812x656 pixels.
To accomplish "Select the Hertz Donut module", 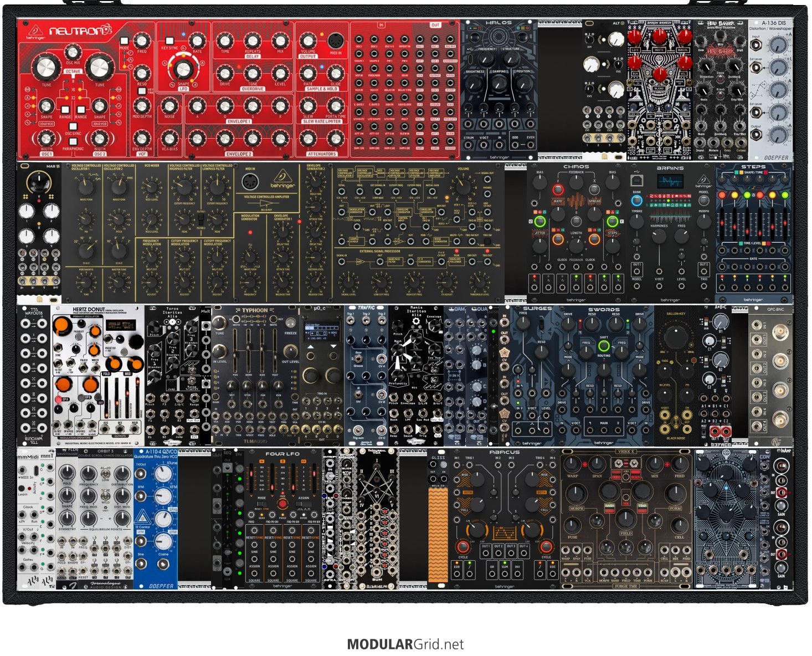I will [97, 375].
